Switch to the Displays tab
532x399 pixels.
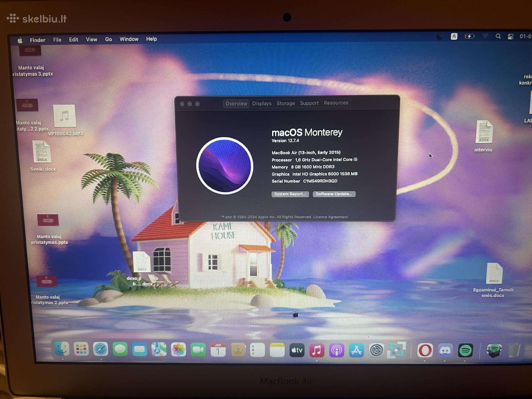262,103
